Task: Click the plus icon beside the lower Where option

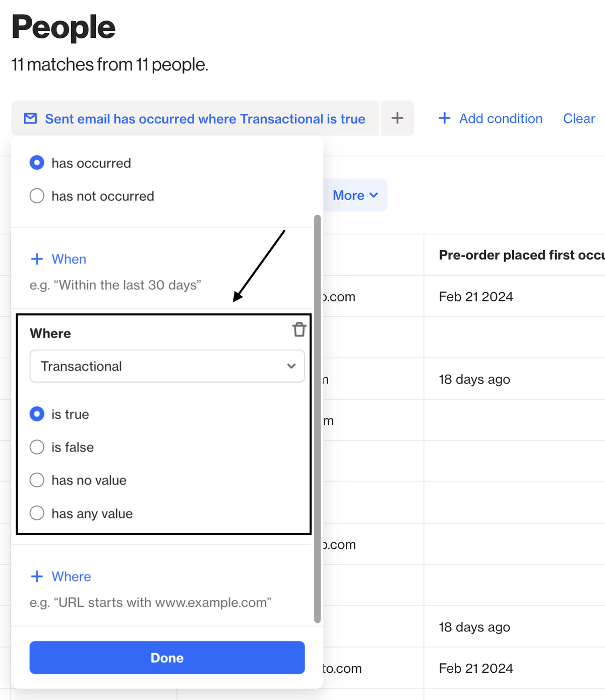Action: pyautogui.click(x=37, y=576)
